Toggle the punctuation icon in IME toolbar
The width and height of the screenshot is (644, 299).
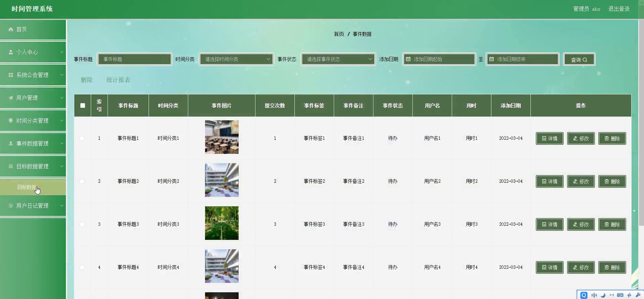(612, 295)
